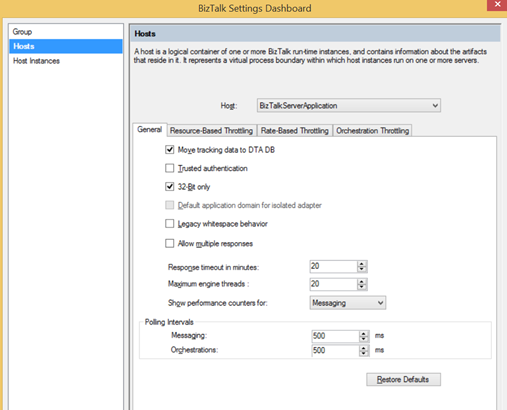Decrease Orchestrations polling interval with down arrow

click(x=364, y=353)
